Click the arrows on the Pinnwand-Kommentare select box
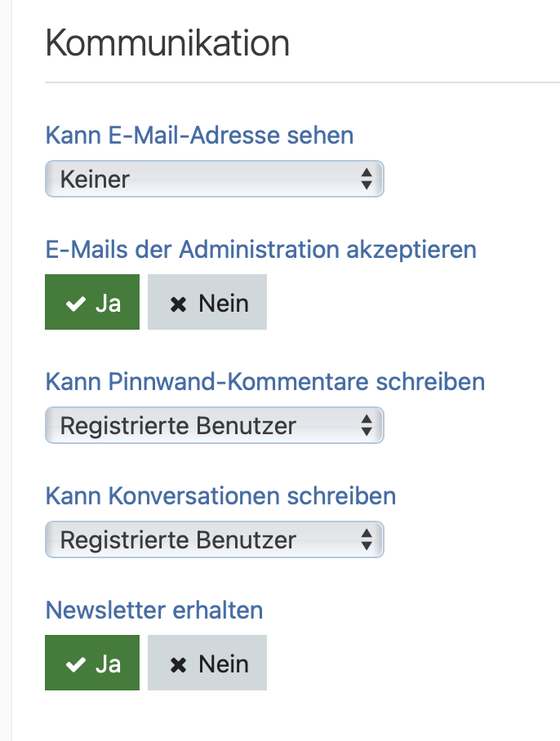This screenshot has width=560, height=741. (x=367, y=425)
